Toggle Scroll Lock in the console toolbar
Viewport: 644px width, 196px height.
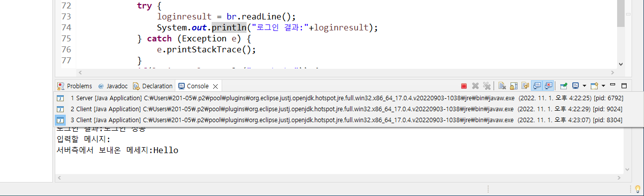pos(514,86)
